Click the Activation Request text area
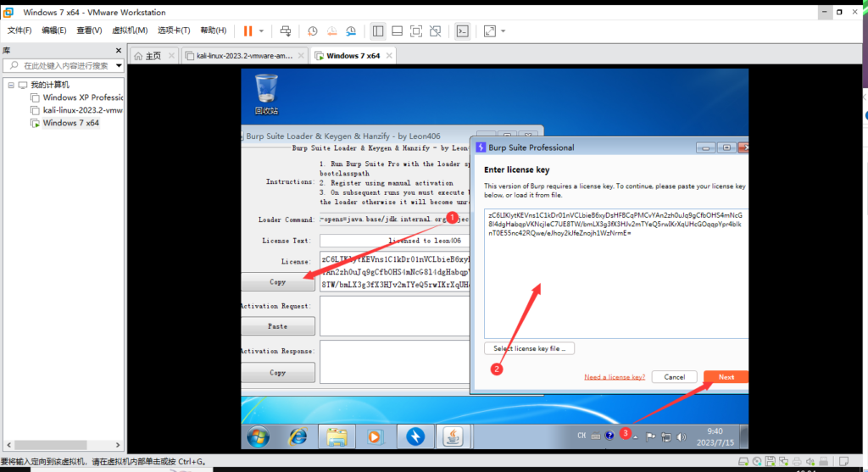868x472 pixels. pyautogui.click(x=395, y=316)
